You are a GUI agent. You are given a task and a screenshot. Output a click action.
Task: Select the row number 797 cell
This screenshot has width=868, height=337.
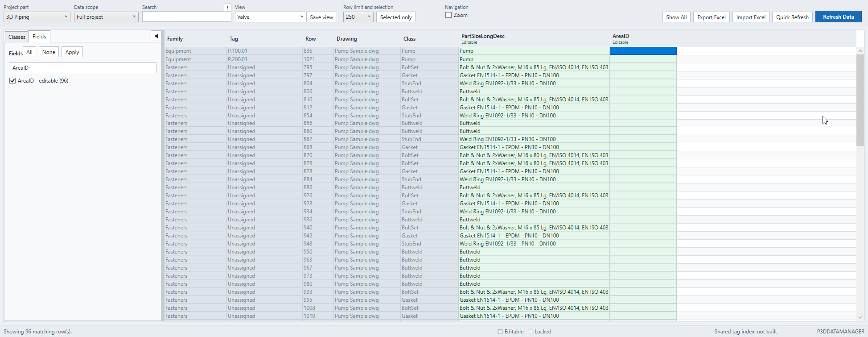tap(318, 75)
